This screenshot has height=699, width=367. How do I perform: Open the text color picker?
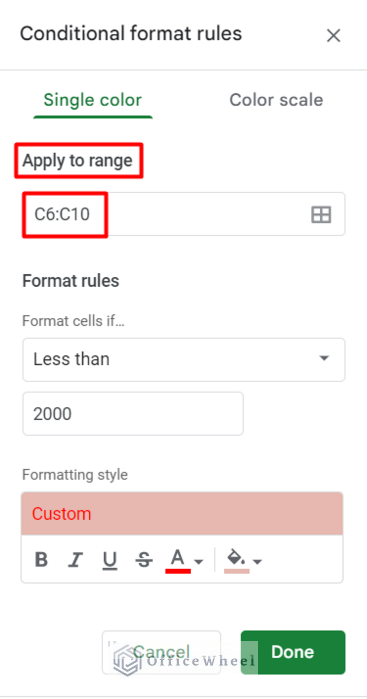pos(178,559)
